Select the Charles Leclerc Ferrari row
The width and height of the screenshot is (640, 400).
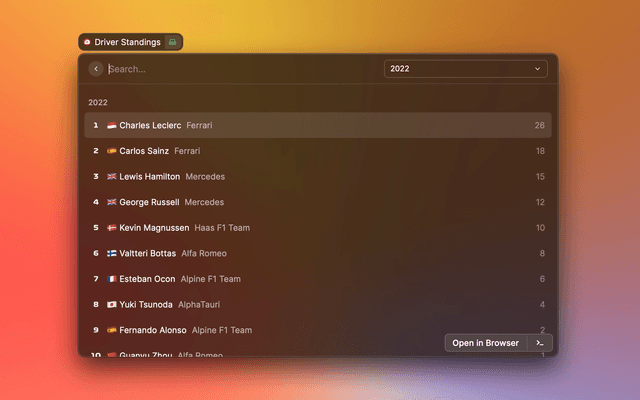click(x=318, y=126)
